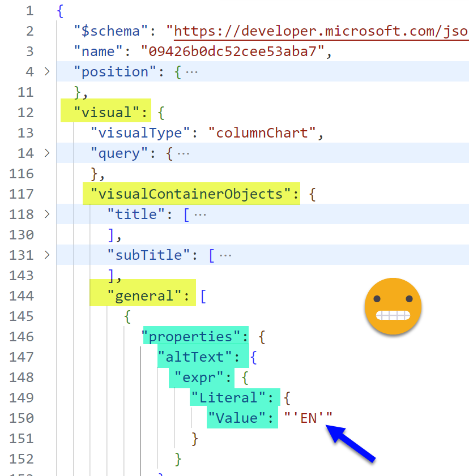Click the name value "09426b0dc52cee53aba7"

(233, 52)
